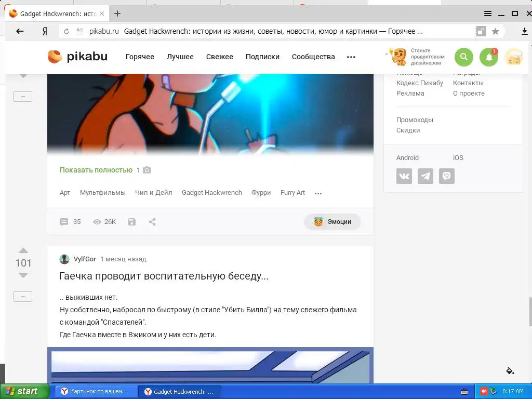Open the cartoon post image at top

point(210,114)
